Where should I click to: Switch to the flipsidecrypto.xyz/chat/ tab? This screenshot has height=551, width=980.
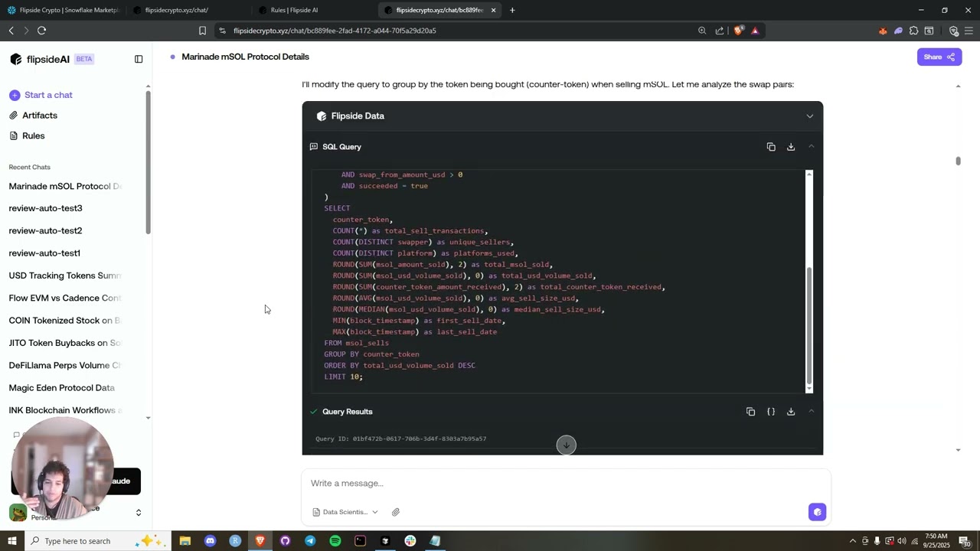(x=188, y=10)
